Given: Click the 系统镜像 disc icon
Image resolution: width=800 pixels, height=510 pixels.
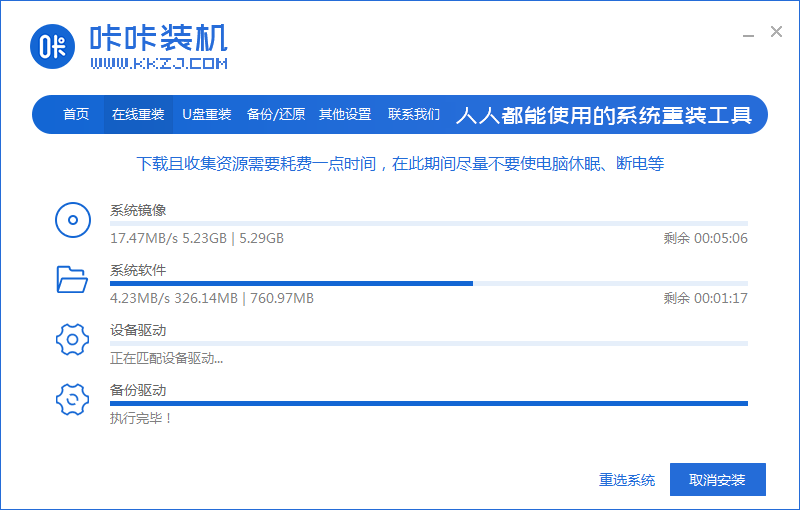Looking at the screenshot, I should point(73,220).
